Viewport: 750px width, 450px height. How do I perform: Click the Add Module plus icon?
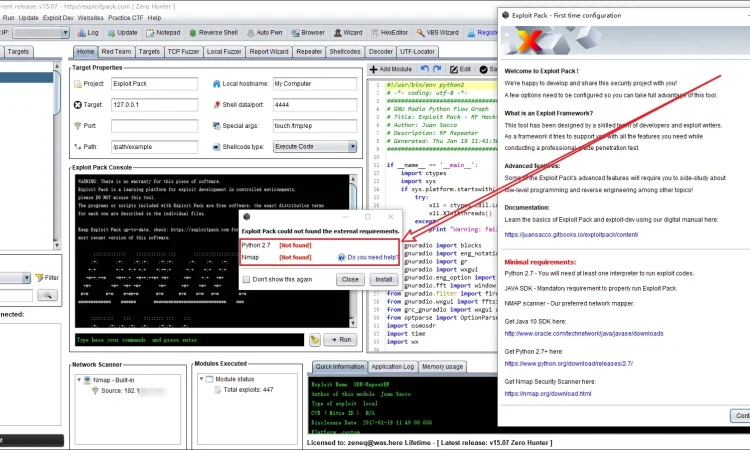[374, 69]
